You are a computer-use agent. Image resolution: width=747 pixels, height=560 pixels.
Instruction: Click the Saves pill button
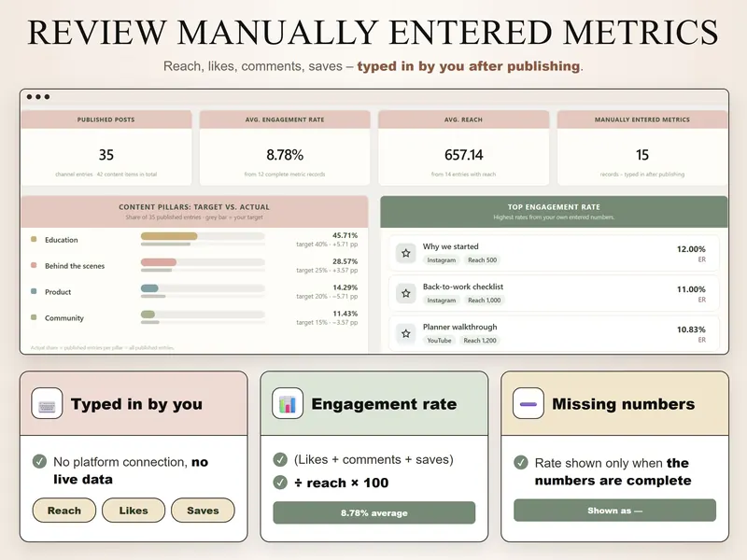click(x=203, y=511)
